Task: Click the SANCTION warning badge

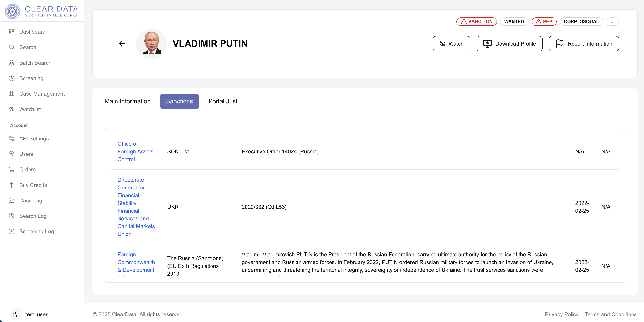Action: point(476,22)
